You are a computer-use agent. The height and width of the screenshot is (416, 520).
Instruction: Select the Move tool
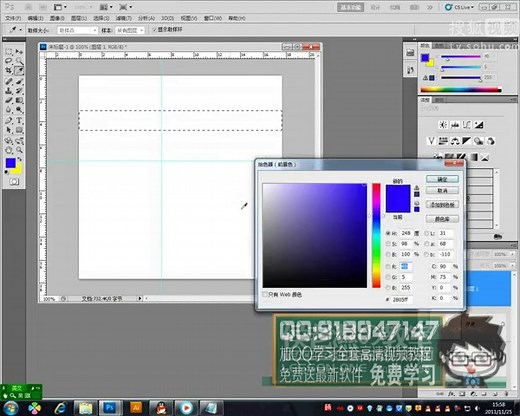point(19,51)
